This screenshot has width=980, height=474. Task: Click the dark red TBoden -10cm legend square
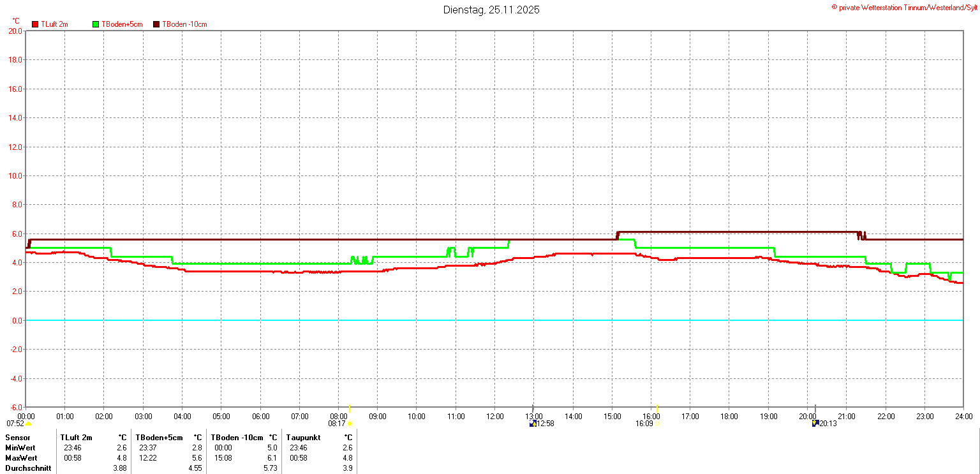(x=156, y=24)
